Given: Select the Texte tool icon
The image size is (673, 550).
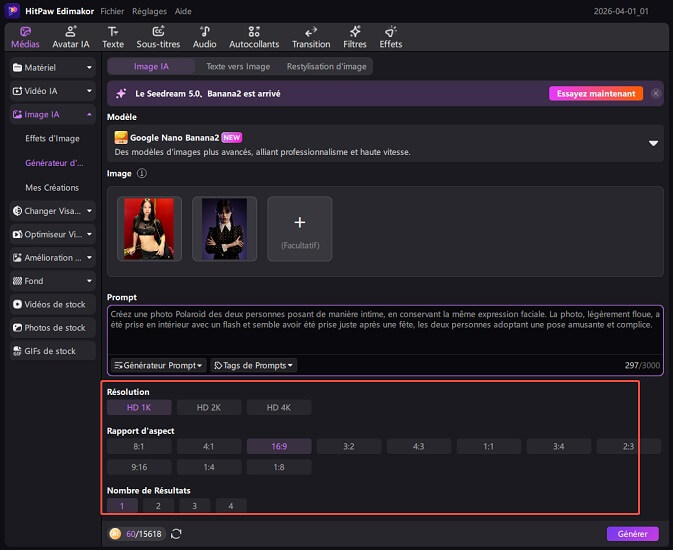Looking at the screenshot, I should [x=113, y=37].
